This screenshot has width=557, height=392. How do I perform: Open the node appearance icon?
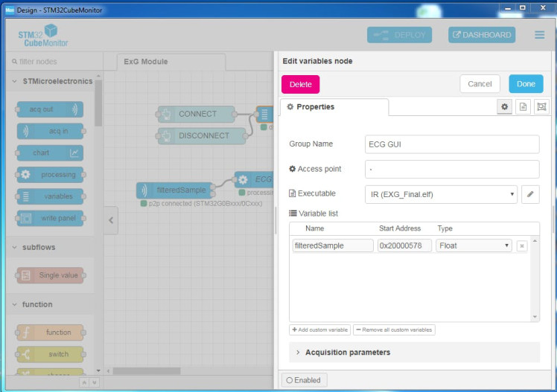pos(541,107)
